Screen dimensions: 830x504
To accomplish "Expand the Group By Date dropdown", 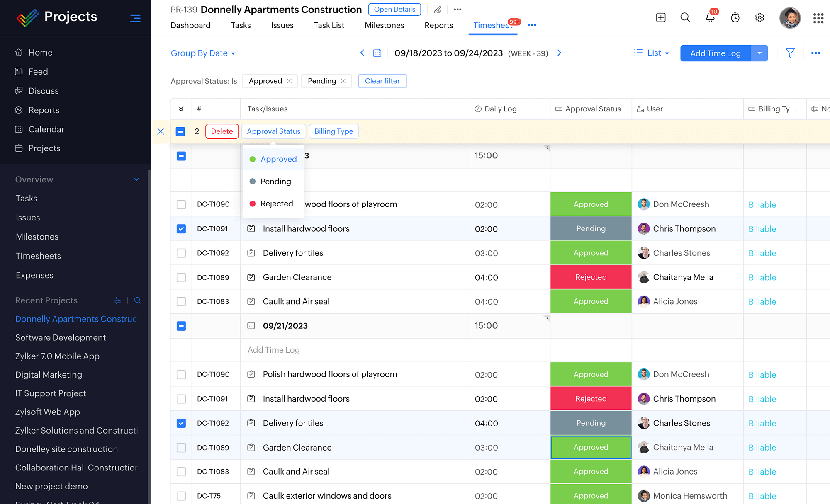I will (x=203, y=53).
